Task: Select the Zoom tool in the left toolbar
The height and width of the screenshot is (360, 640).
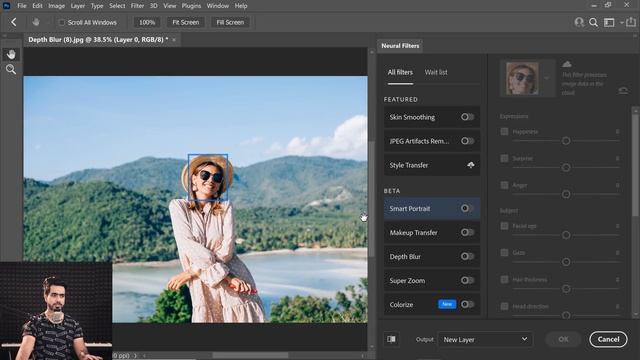Action: click(11, 69)
